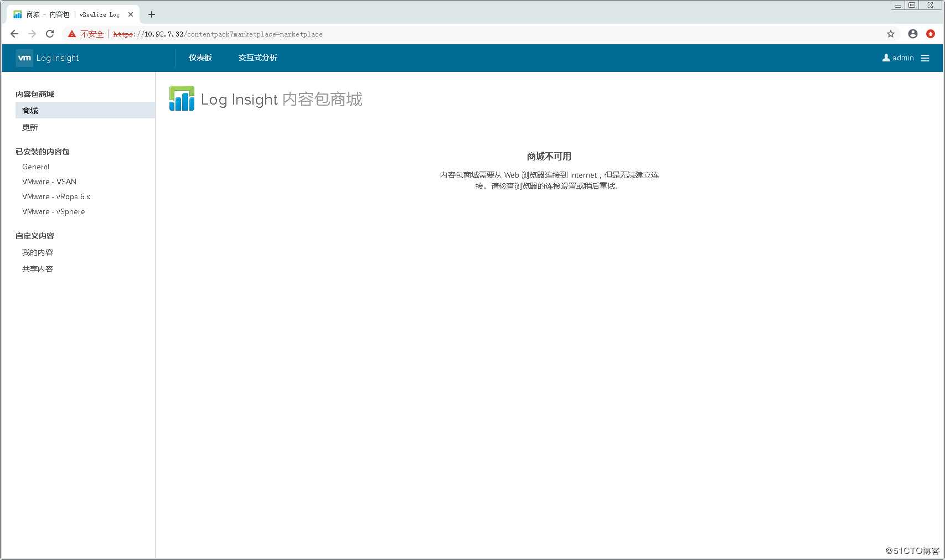Click the red browser update icon
945x560 pixels.
(x=931, y=34)
